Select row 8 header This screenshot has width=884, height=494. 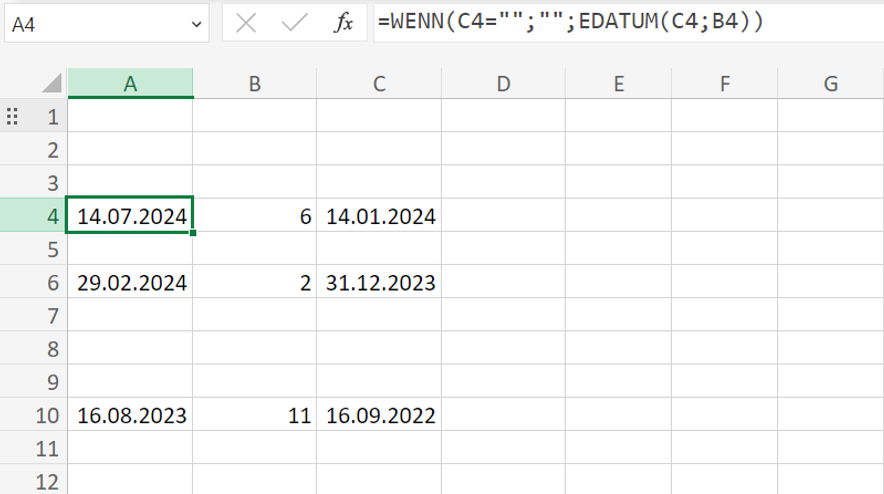pos(34,349)
